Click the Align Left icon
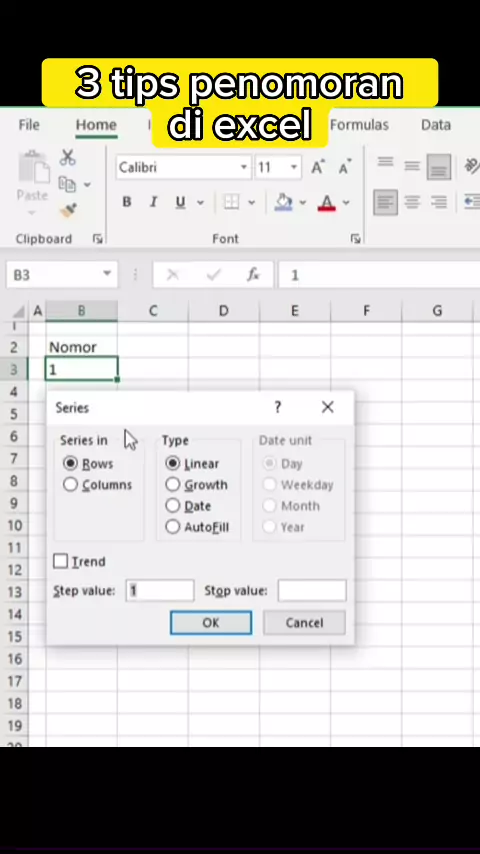Image resolution: width=480 pixels, height=854 pixels. click(x=386, y=202)
